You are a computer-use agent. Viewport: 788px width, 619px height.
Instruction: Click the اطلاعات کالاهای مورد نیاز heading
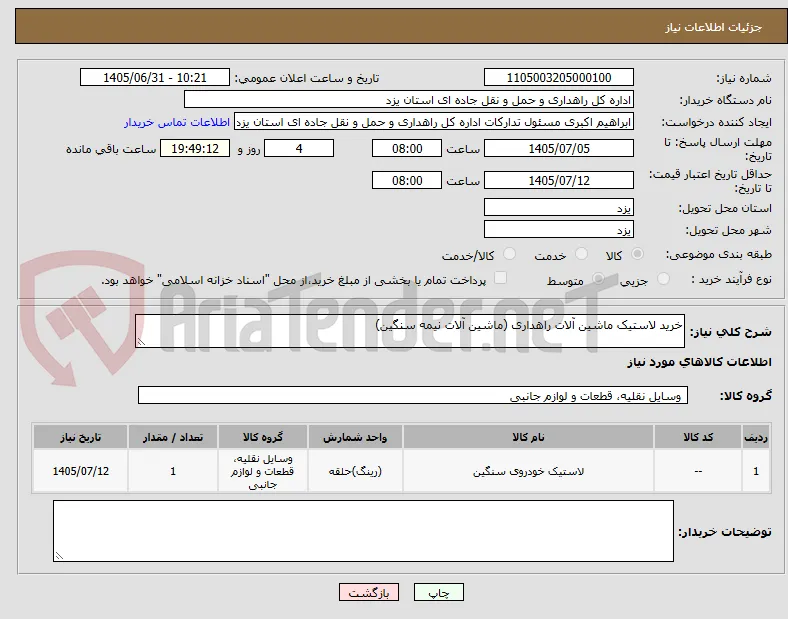(x=699, y=362)
